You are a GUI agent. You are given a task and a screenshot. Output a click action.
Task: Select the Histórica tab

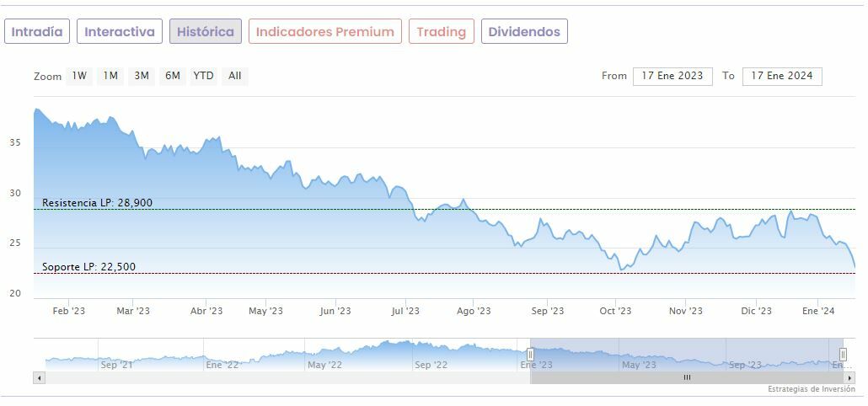[206, 32]
